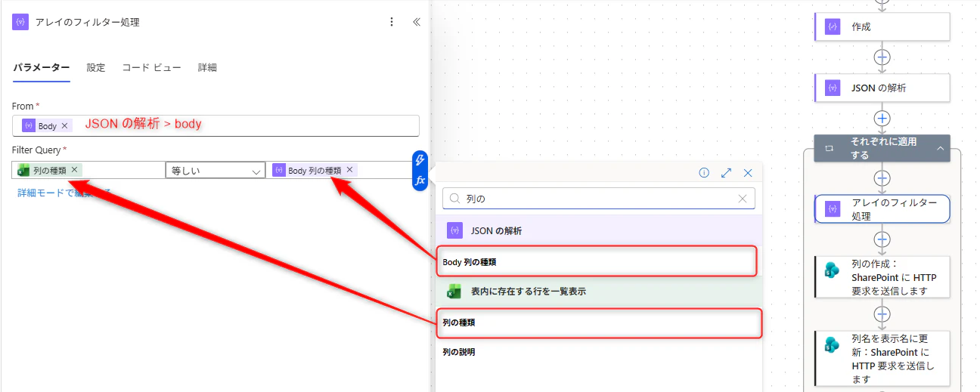980x392 pixels.
Task: Expand the dynamic content popup to full size
Action: click(726, 173)
